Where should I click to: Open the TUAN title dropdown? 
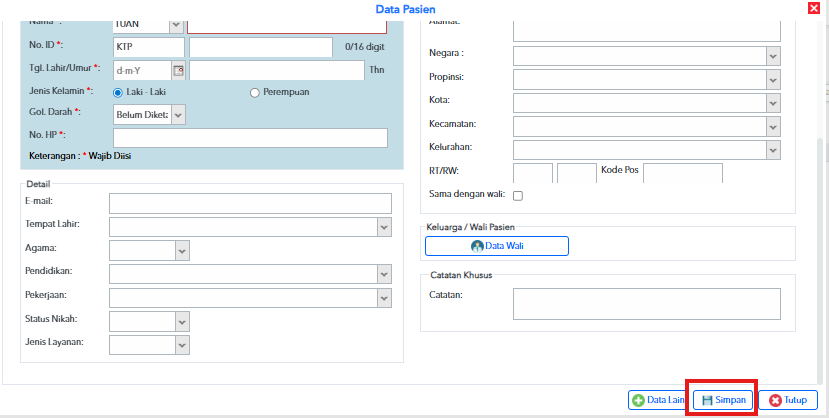click(x=177, y=24)
